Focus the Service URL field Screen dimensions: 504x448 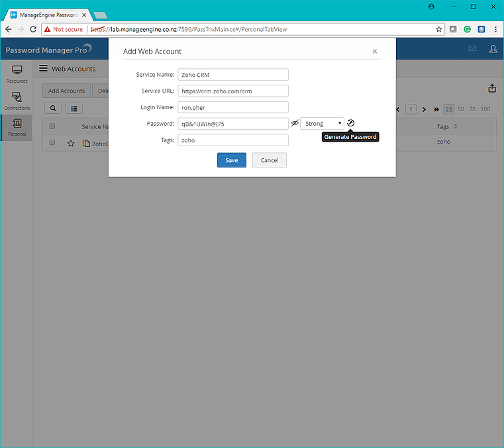point(233,91)
